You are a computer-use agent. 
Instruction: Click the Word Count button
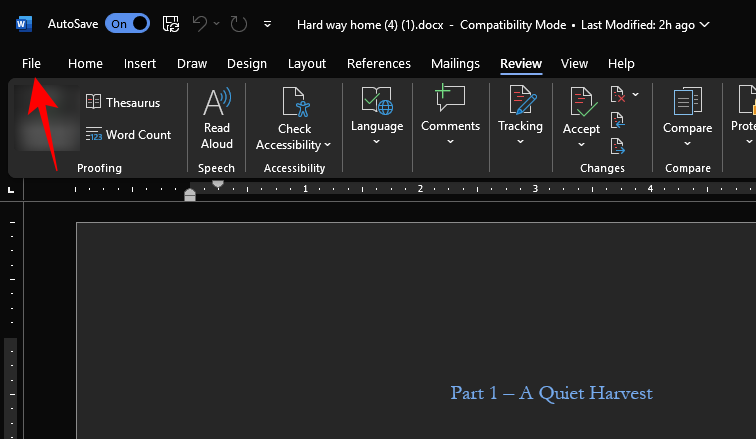click(x=128, y=135)
